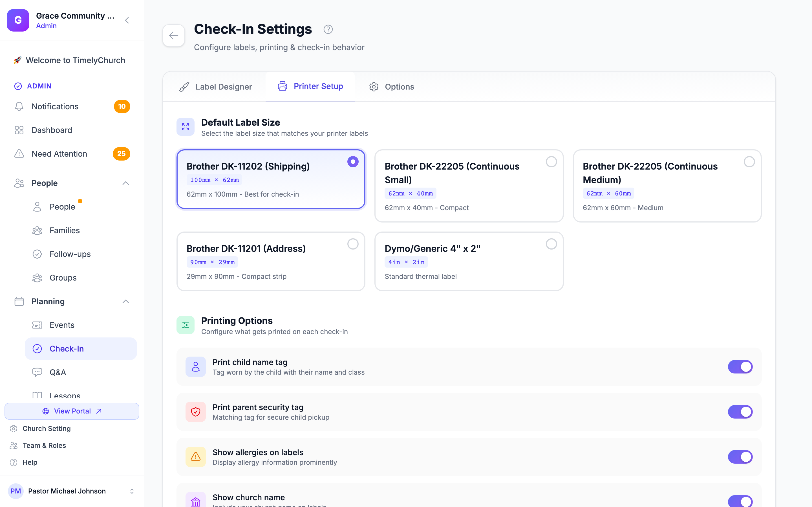Disable Print parent security tag switch
This screenshot has width=812, height=507.
click(x=740, y=412)
